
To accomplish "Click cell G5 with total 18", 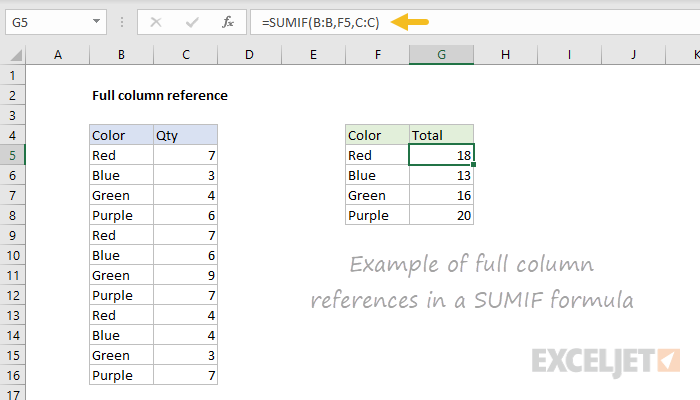I will click(441, 155).
